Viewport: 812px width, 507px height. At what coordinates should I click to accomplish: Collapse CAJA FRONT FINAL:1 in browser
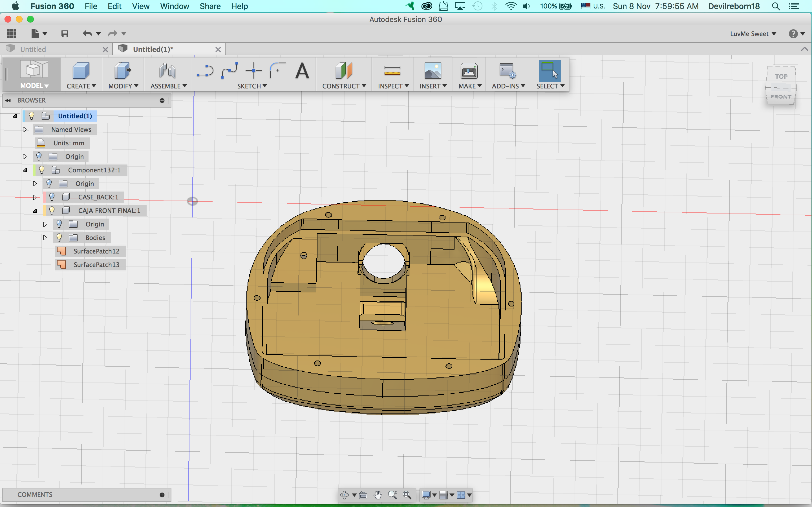click(35, 211)
